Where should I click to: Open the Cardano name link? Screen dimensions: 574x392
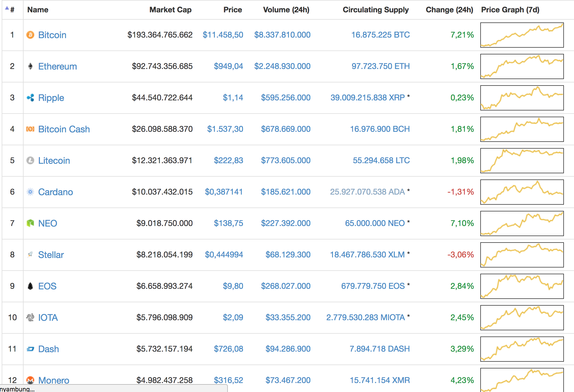click(56, 192)
